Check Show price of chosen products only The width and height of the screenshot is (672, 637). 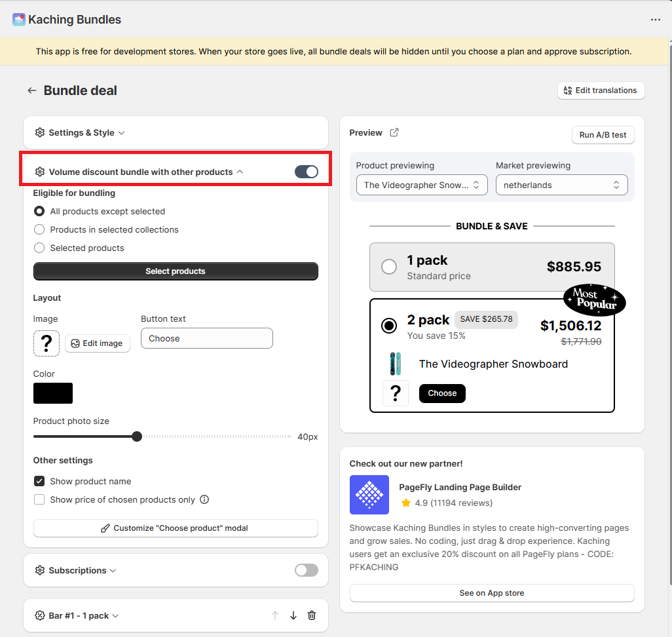coord(39,499)
